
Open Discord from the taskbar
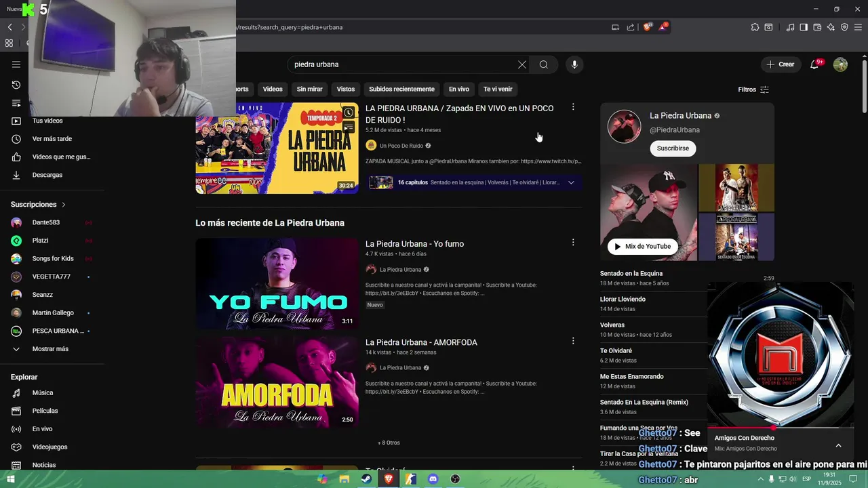433,479
